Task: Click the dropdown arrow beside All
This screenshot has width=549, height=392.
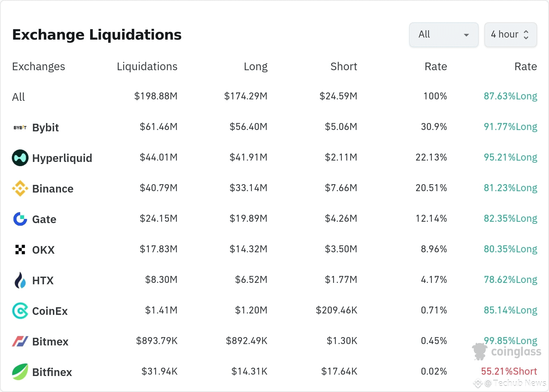Action: 467,35
